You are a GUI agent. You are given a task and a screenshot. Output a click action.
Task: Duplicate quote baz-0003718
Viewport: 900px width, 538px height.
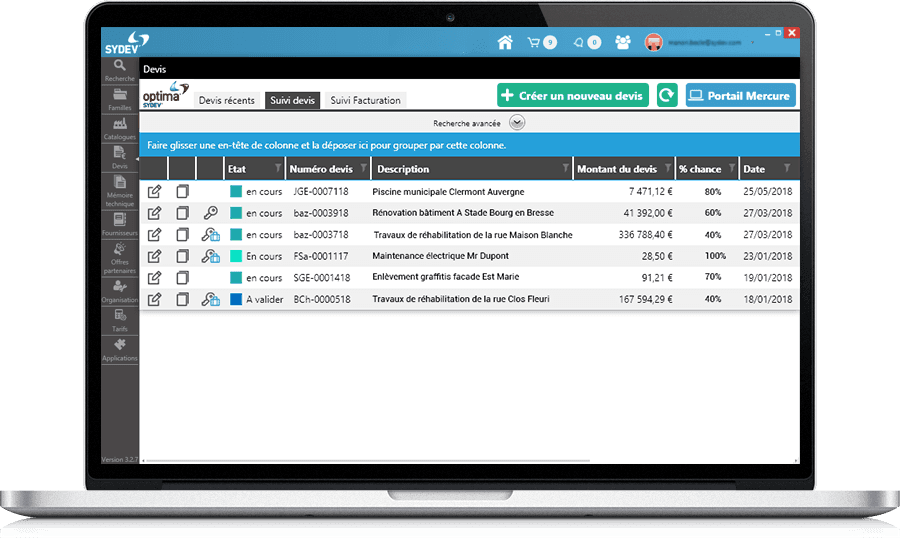182,234
